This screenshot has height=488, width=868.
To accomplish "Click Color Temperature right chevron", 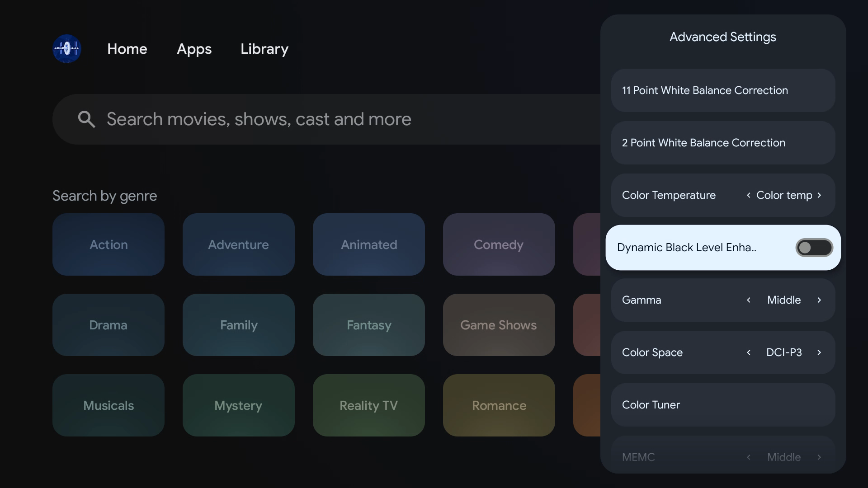I will pyautogui.click(x=819, y=195).
